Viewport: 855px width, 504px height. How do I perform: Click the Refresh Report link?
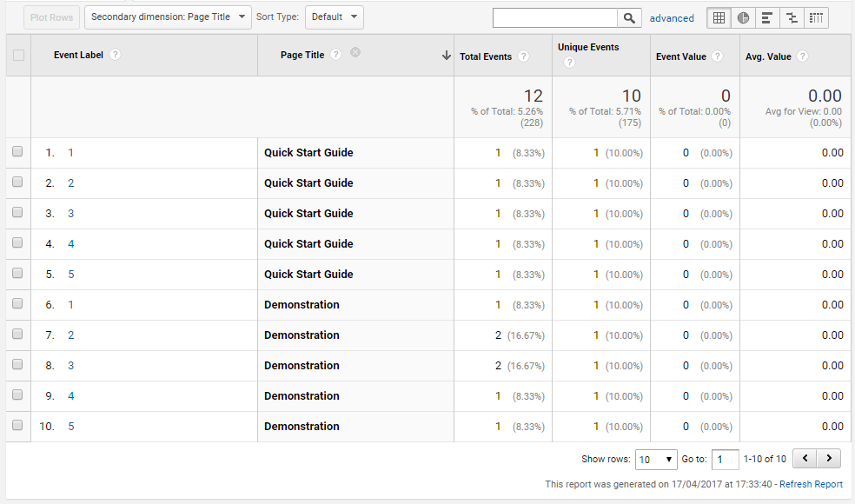(x=811, y=484)
